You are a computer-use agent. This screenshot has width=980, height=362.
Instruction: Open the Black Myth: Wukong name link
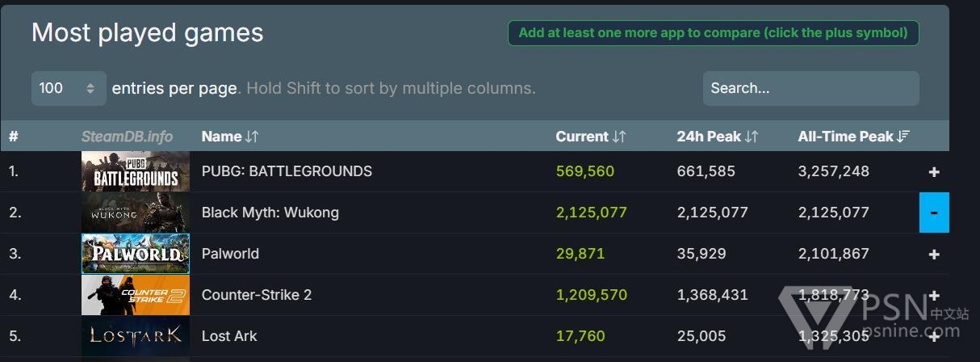point(270,213)
